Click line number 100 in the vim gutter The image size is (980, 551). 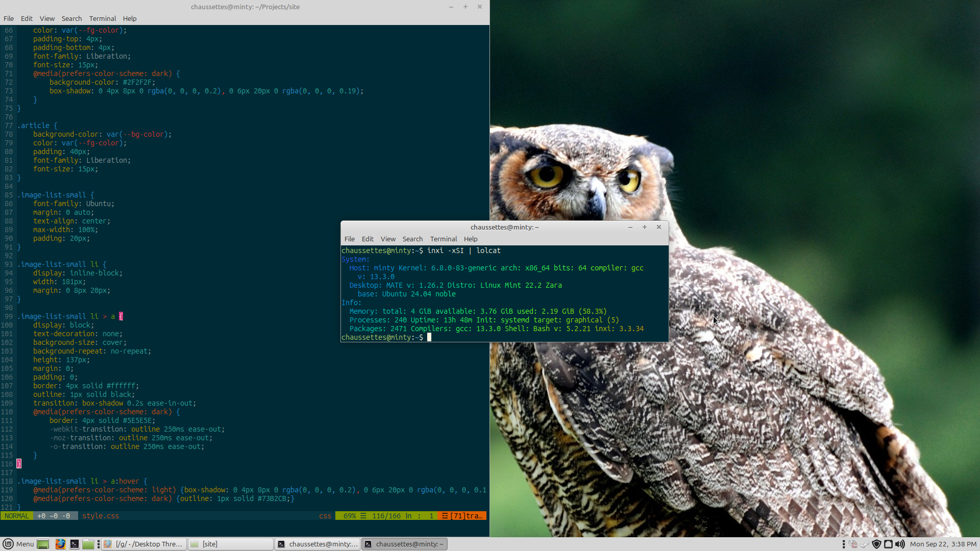[7, 325]
